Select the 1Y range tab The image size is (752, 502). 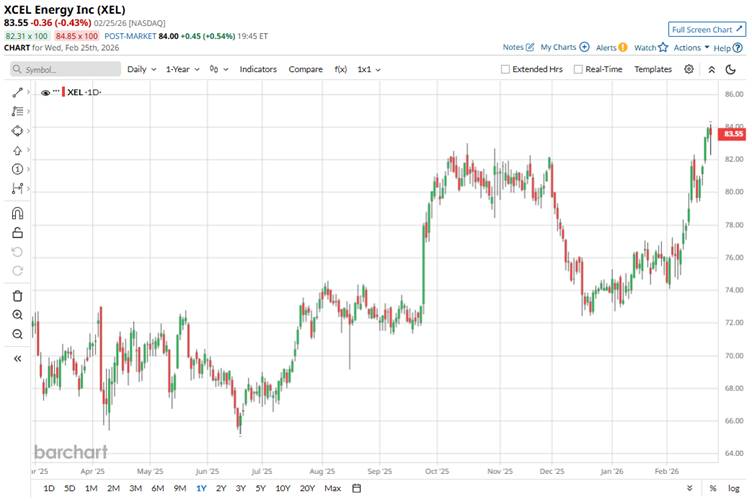pos(201,488)
